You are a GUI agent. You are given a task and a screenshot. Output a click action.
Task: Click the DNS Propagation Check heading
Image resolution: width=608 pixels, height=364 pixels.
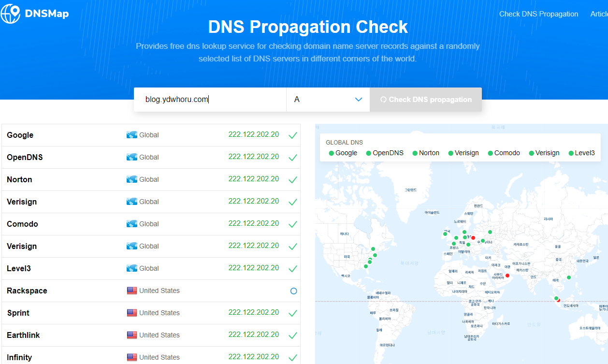308,27
